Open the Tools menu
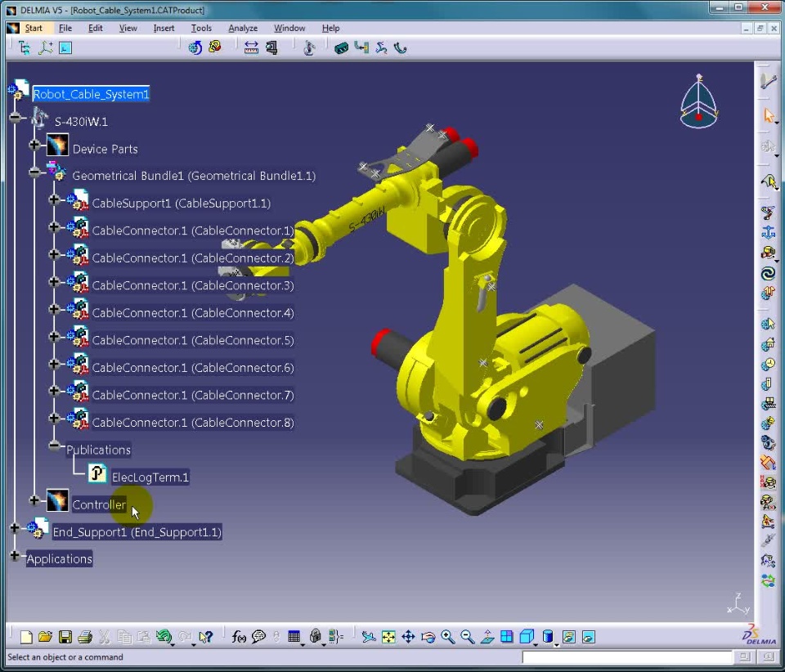Viewport: 785px width, 672px height. (x=201, y=28)
